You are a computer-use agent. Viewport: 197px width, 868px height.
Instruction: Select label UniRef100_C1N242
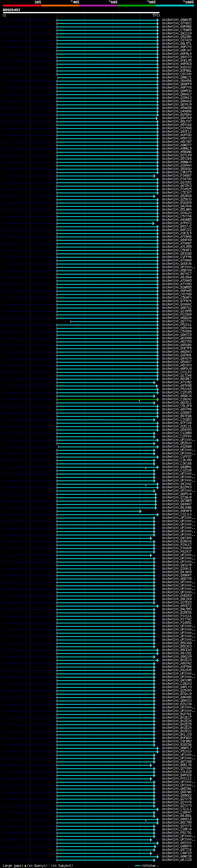177,399
